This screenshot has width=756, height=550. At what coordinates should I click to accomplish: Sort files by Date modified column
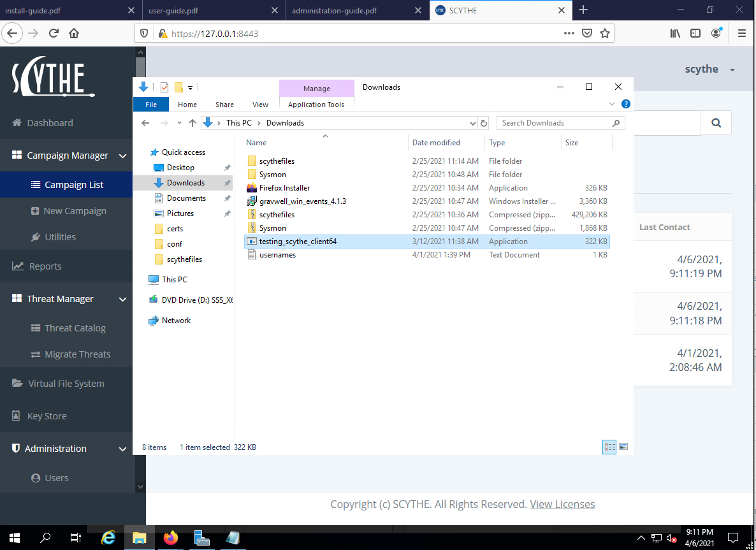[436, 142]
